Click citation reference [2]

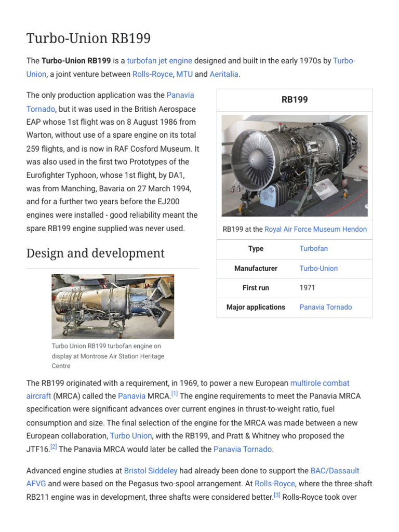(54, 447)
